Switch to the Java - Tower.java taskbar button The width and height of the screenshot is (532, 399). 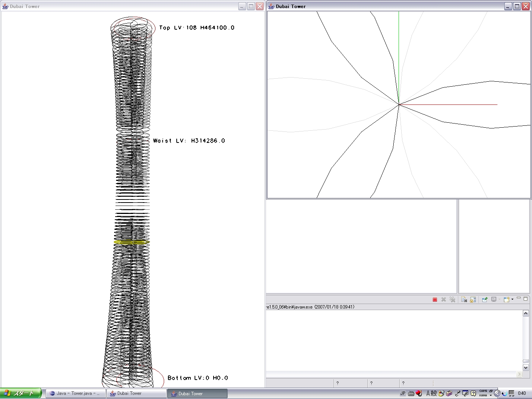click(75, 393)
